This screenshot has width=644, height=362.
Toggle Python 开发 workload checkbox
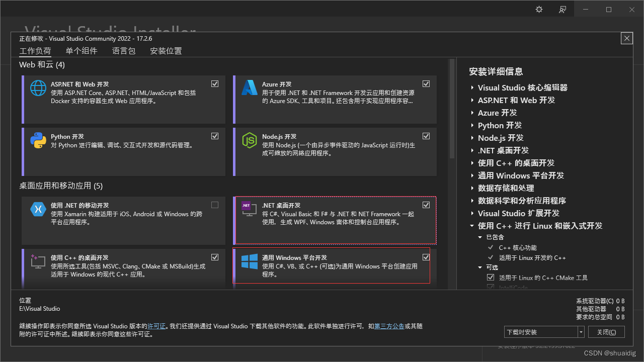[215, 136]
